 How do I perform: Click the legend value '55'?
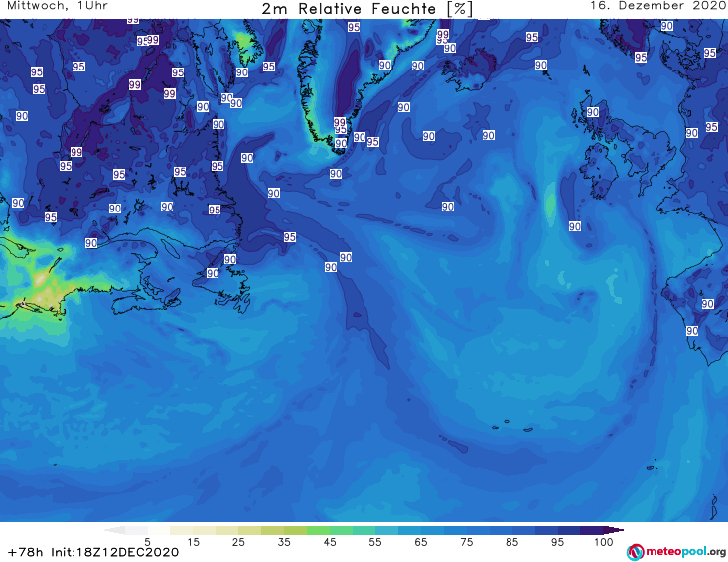coord(375,541)
